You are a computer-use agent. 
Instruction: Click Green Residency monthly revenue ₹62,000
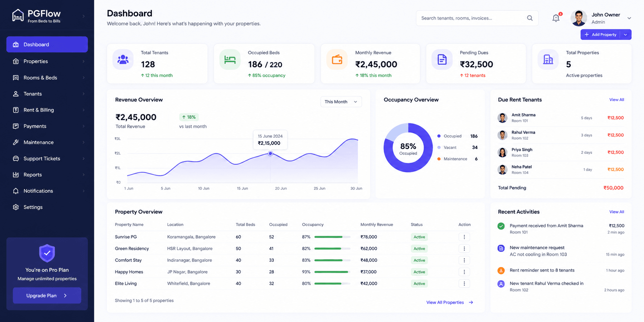coord(368,249)
